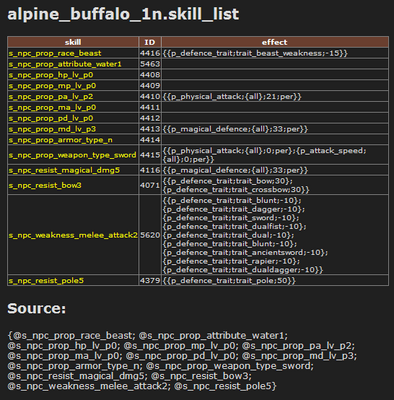Select ID cell 4412
This screenshot has width=394, height=400.
point(150,118)
